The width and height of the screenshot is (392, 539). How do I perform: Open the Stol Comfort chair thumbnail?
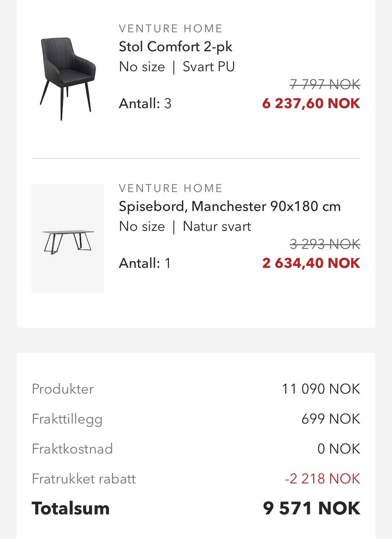[x=67, y=79]
